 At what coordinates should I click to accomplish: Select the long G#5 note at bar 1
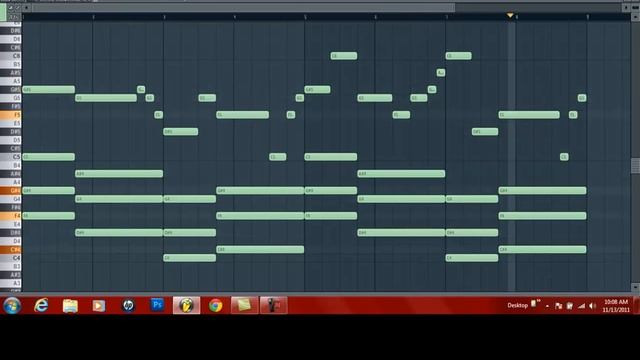(x=49, y=89)
